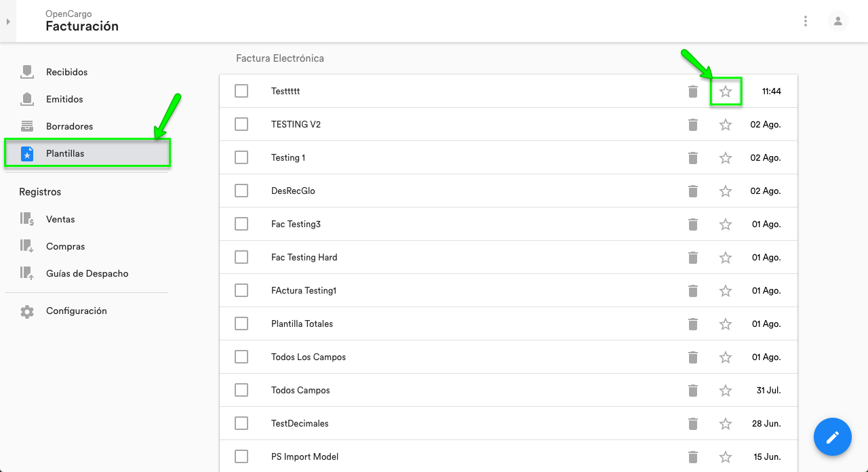Go to Recibidos in sidebar
The width and height of the screenshot is (868, 472).
pos(66,72)
